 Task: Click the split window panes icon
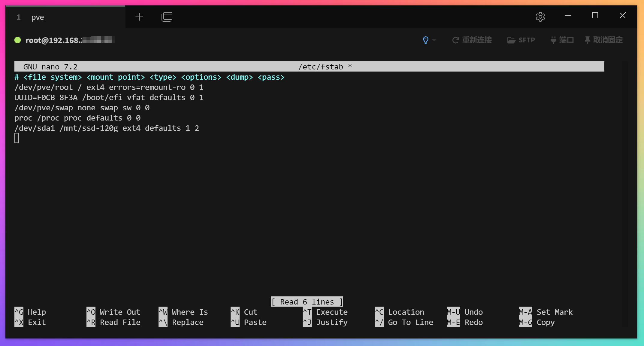[x=167, y=17]
